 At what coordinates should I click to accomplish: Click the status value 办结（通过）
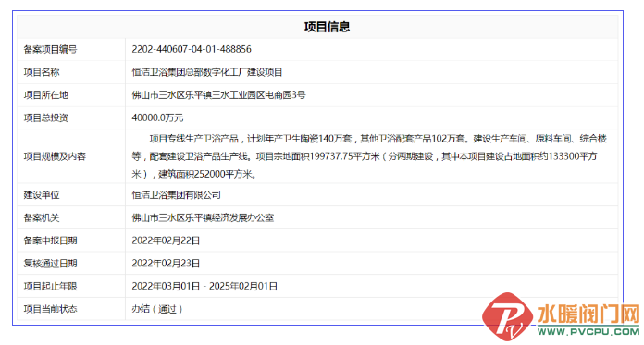tap(157, 309)
